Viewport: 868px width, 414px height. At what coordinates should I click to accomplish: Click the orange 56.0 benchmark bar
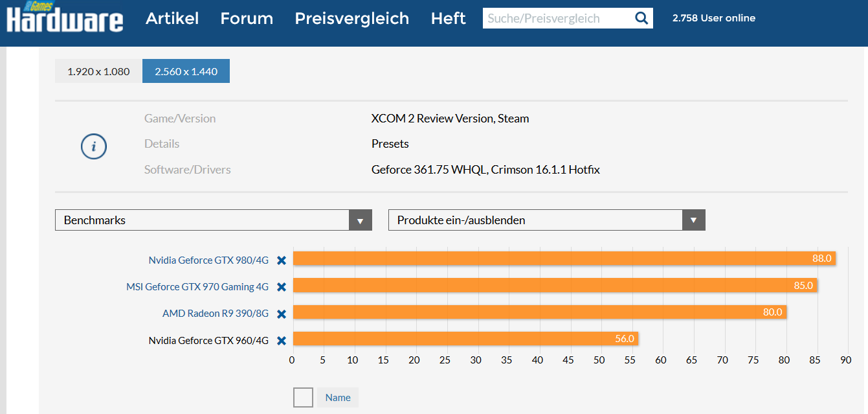(466, 339)
